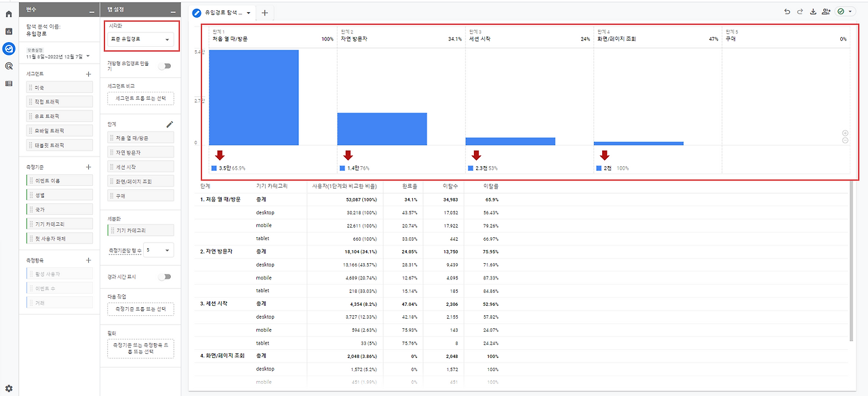Click the 기기 카테고리 chip under 세분화
The image size is (868, 396).
coord(140,231)
